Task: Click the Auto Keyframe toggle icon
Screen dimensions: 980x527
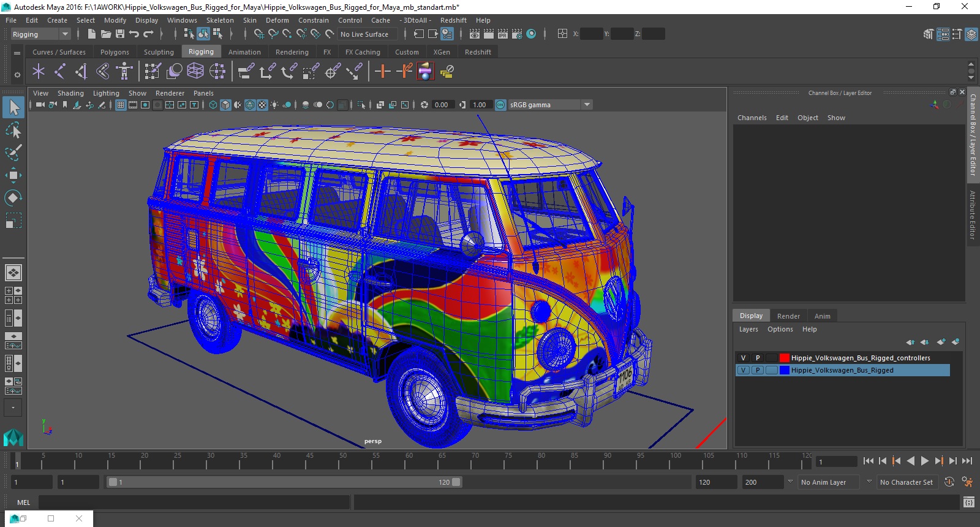Action: tap(949, 482)
